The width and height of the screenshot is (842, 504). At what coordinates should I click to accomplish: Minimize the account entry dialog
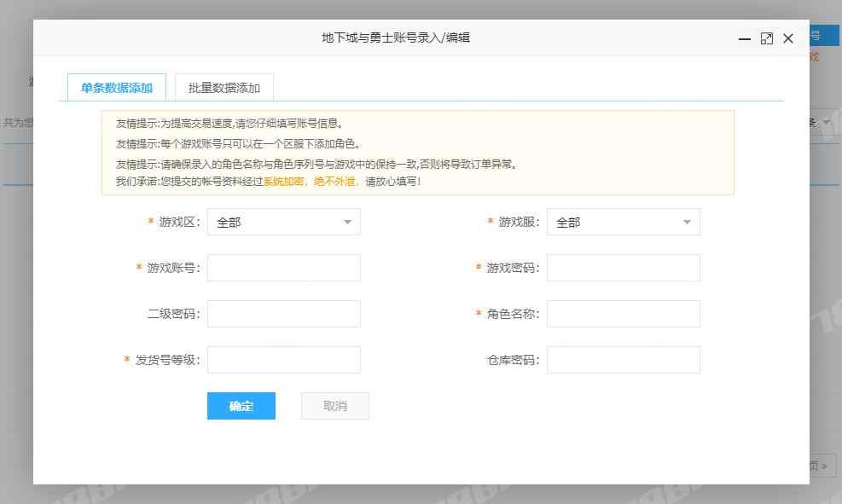744,38
